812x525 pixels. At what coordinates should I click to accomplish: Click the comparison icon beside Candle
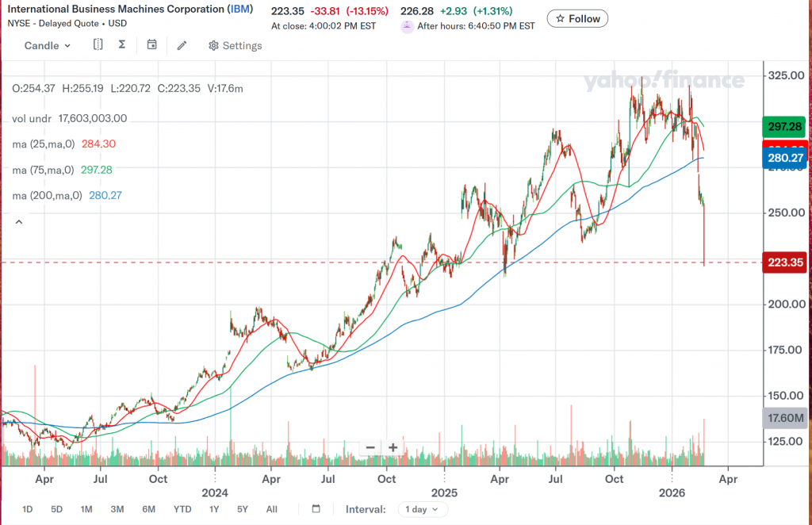tap(98, 45)
